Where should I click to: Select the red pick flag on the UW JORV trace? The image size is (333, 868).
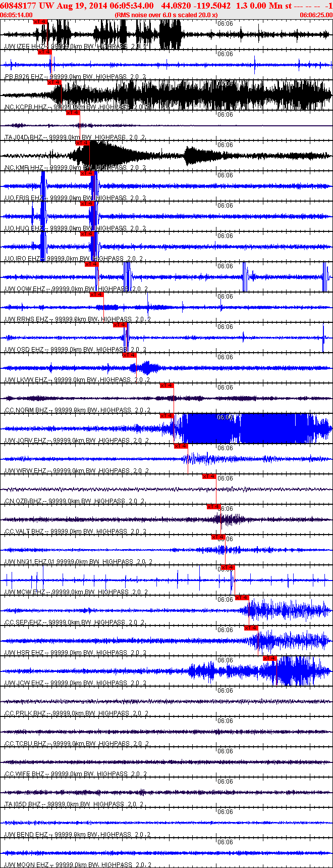pyautogui.click(x=167, y=416)
